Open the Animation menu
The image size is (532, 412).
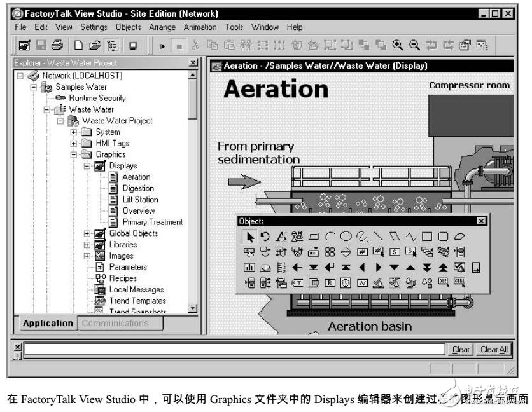click(x=200, y=27)
